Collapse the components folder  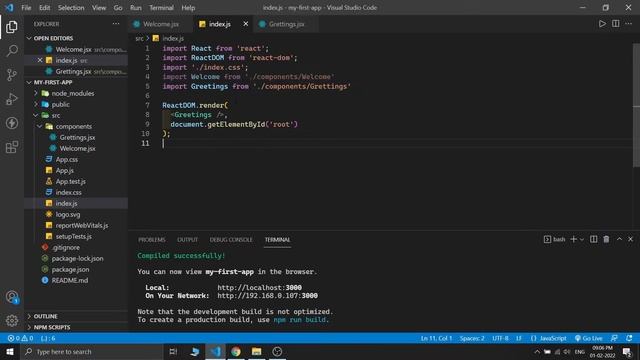click(73, 127)
